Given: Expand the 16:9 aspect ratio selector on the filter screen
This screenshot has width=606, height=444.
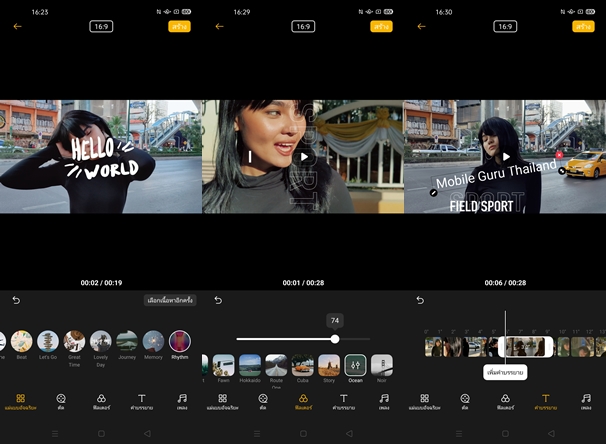Looking at the screenshot, I should (x=303, y=26).
